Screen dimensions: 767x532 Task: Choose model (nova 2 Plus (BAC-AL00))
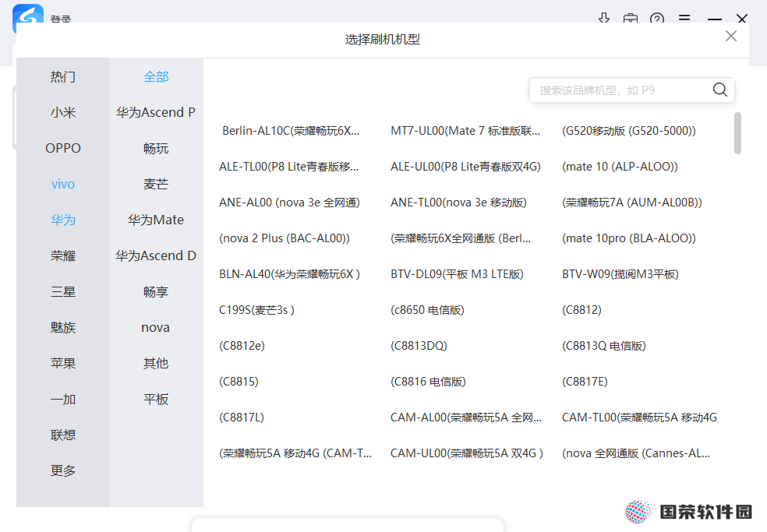click(285, 238)
